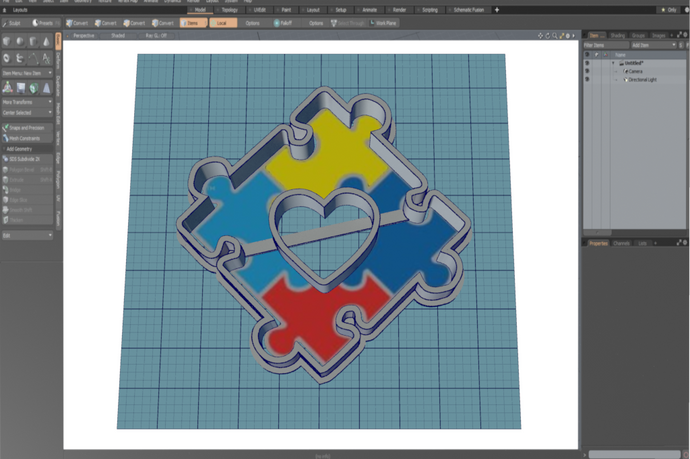Click SDS Subdivide 2X button

pyautogui.click(x=27, y=159)
